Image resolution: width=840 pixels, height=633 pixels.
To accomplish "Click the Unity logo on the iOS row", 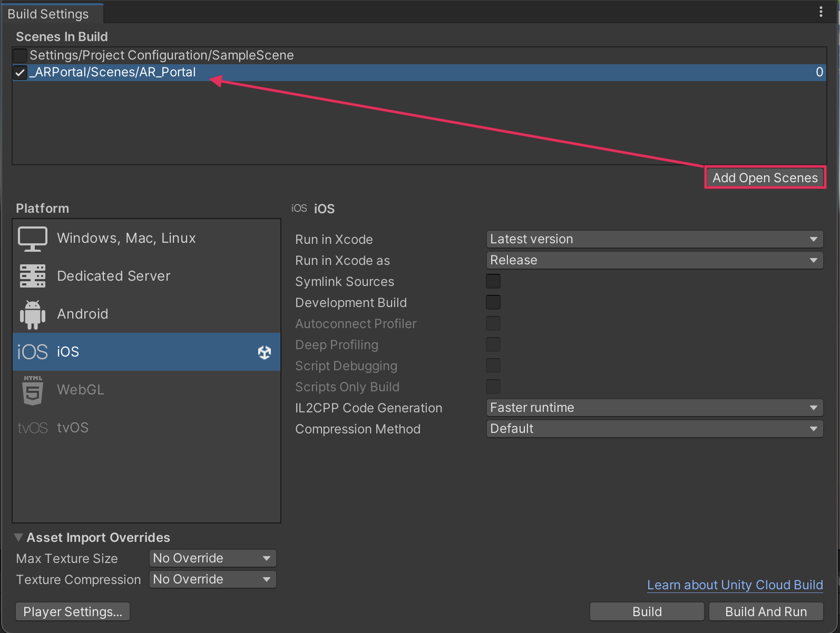I will 265,352.
